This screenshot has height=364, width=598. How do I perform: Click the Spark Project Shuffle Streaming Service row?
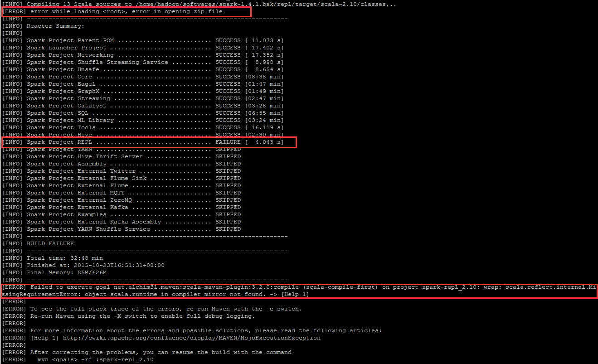click(143, 62)
